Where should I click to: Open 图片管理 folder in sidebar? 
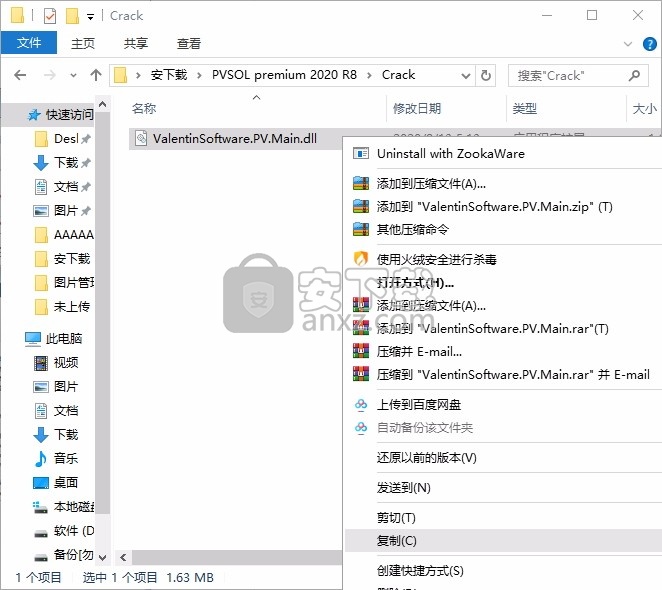[64, 283]
